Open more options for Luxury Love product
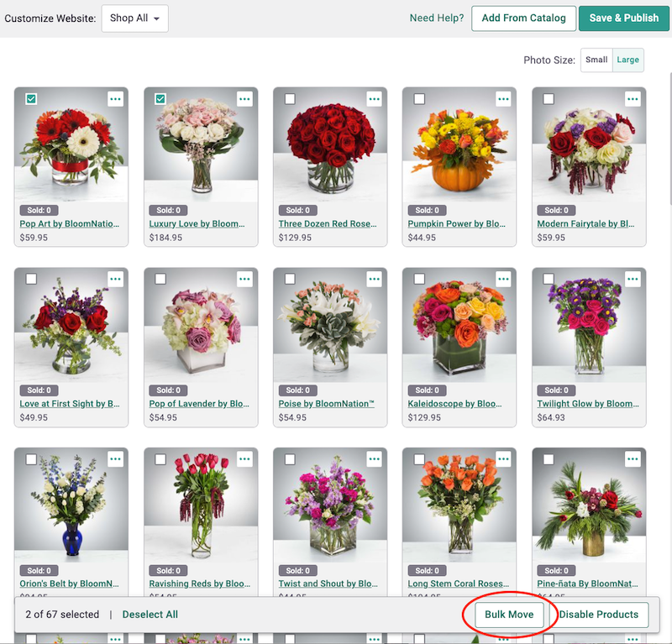The height and width of the screenshot is (644, 672). (x=244, y=99)
